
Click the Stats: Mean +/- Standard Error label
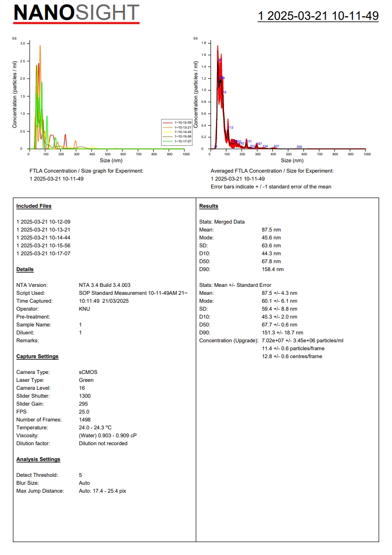(235, 285)
